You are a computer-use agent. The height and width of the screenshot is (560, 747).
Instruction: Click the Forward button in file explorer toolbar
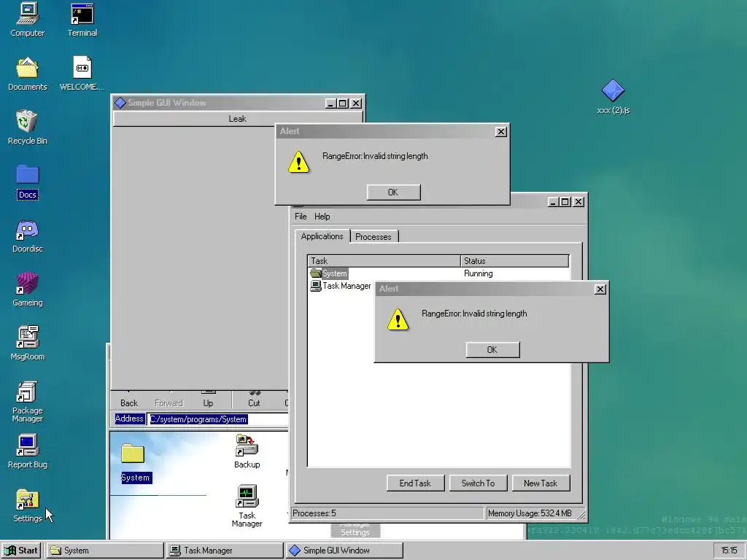169,400
